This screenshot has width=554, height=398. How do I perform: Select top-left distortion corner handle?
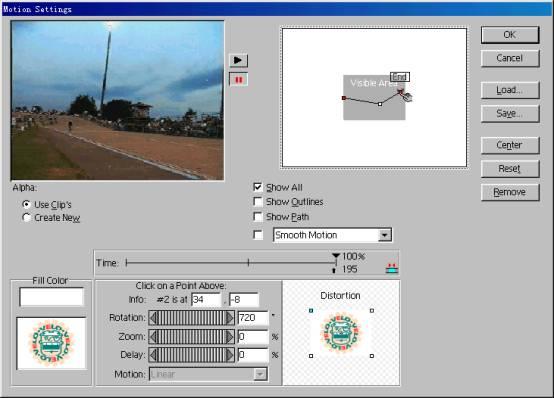pos(311,311)
